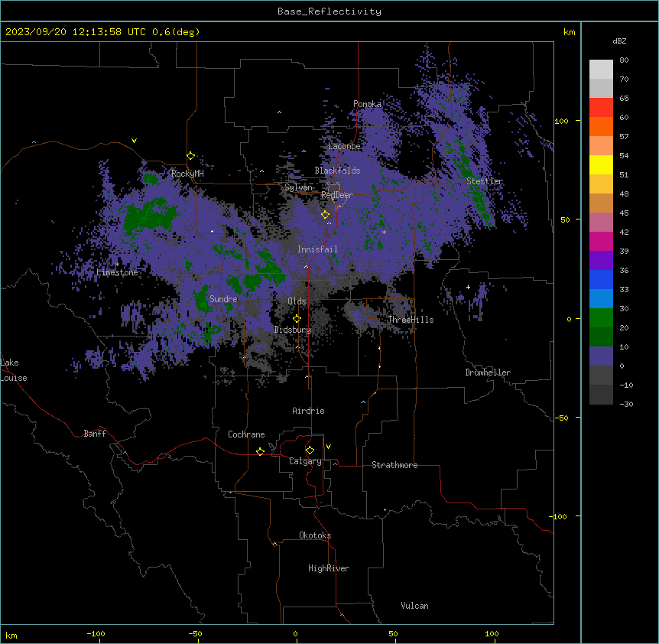Viewport: 659px width, 644px height.
Task: Click the Drumheller city label
Action: (488, 372)
